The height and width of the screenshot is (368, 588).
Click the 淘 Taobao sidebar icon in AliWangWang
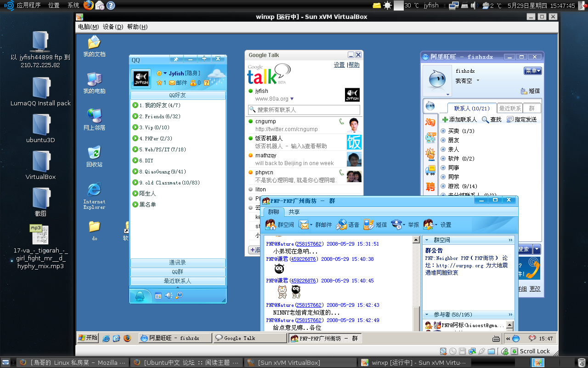430,122
